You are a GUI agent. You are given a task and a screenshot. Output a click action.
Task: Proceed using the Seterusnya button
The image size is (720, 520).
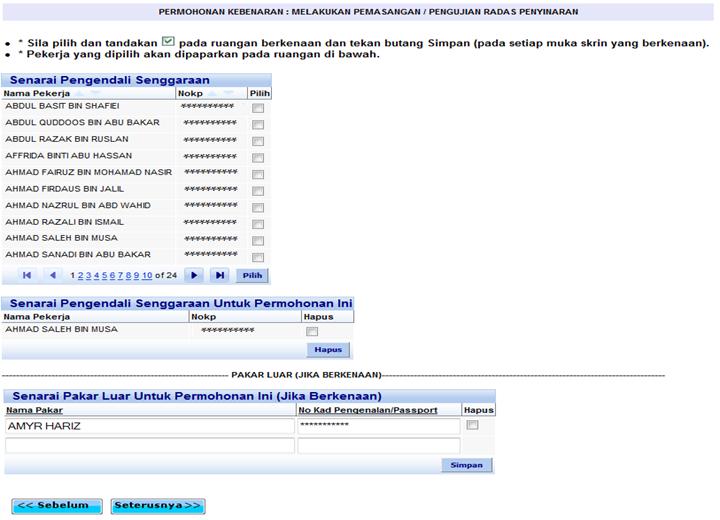tap(158, 505)
